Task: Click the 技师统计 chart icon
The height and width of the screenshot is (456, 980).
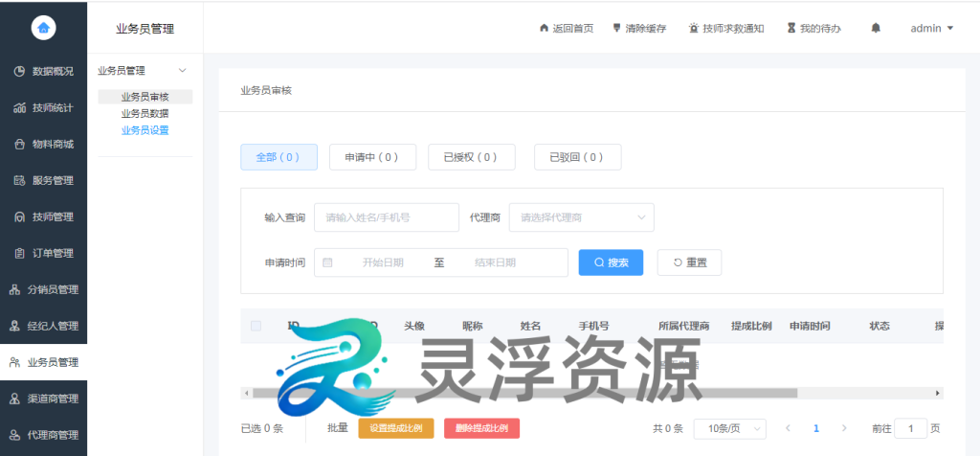Action: (x=19, y=108)
